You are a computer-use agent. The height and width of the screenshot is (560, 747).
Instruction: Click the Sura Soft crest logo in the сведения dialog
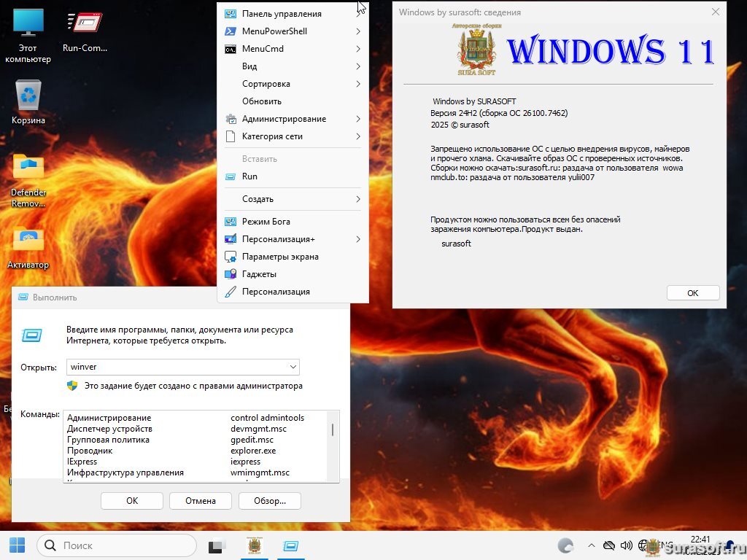pyautogui.click(x=476, y=50)
